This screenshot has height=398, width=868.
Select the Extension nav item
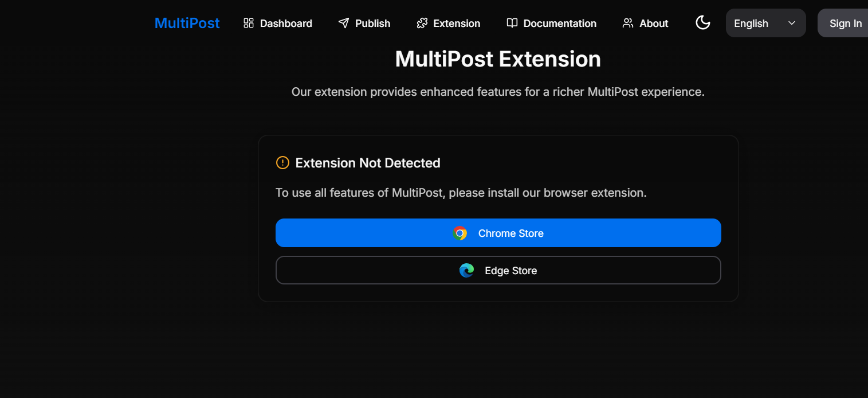[449, 23]
